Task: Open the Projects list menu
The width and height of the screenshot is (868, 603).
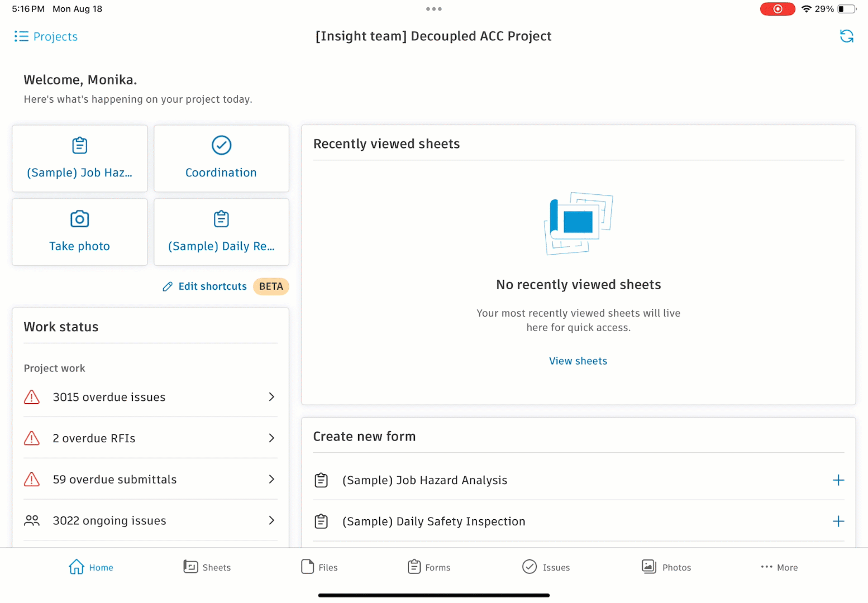Action: [46, 36]
